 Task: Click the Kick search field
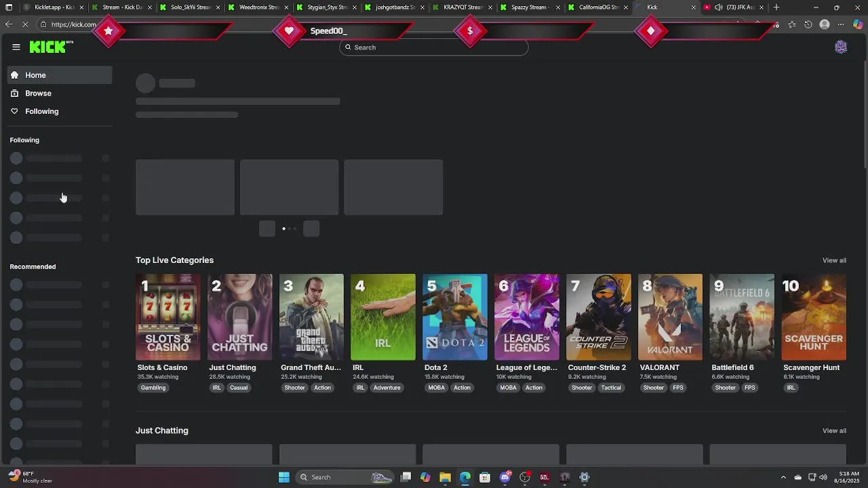(434, 47)
